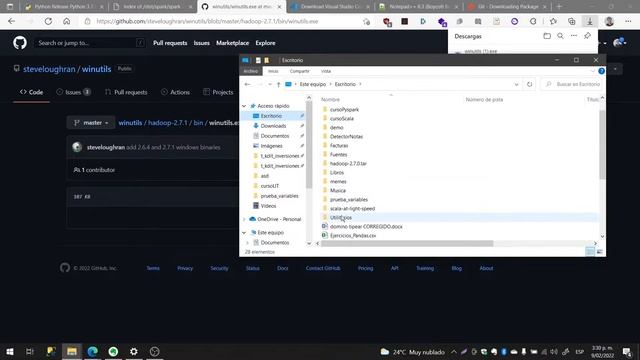Image resolution: width=640 pixels, height=360 pixels.
Task: Select Ejercicios_Pandas.csv file
Action: (x=353, y=236)
